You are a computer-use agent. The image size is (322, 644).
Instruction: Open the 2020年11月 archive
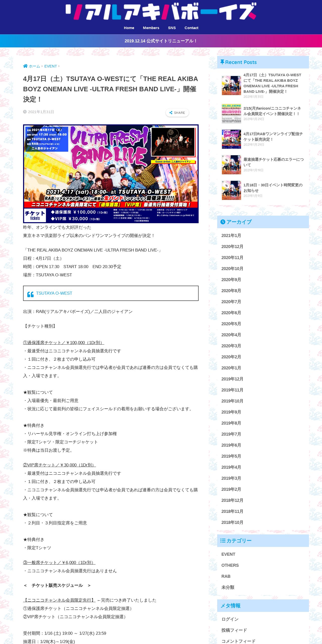point(232,258)
